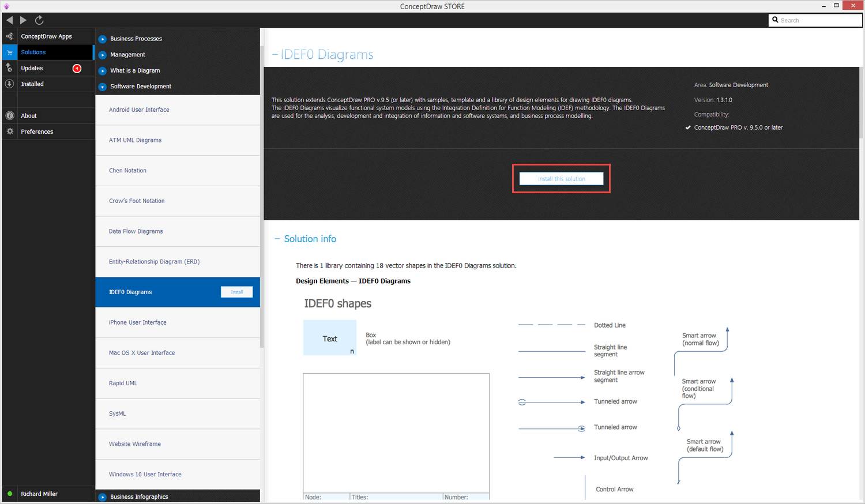Viewport: 865px width, 504px height.
Task: Click the search magnifier icon
Action: point(776,20)
